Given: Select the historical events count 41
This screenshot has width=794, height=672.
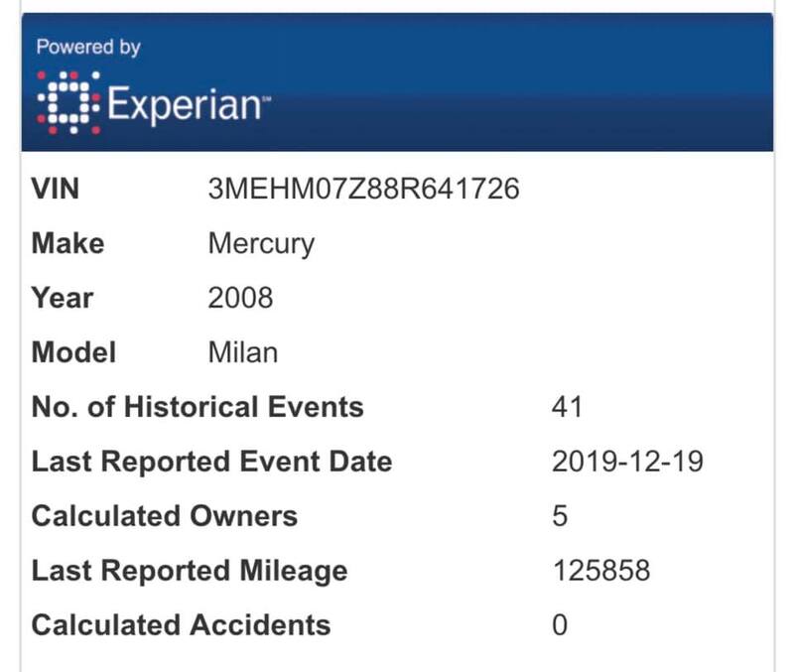Looking at the screenshot, I should point(567,407).
